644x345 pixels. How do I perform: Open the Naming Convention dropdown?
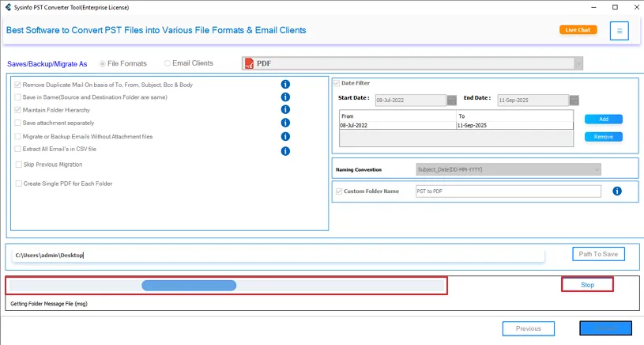[596, 169]
